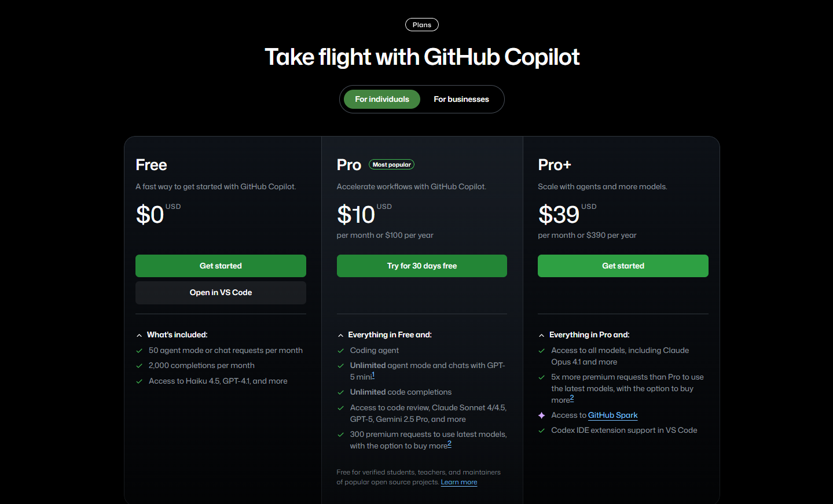Switch to the "For businesses" plans

[461, 100]
